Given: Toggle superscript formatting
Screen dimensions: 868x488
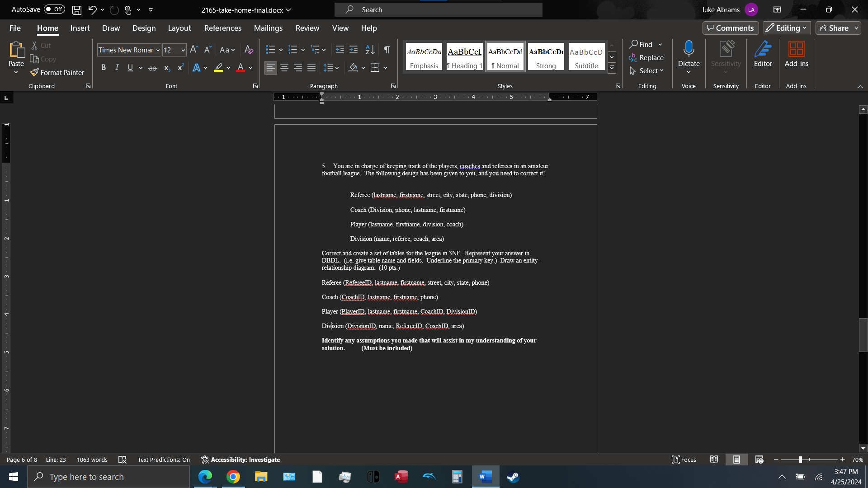Looking at the screenshot, I should coord(180,68).
